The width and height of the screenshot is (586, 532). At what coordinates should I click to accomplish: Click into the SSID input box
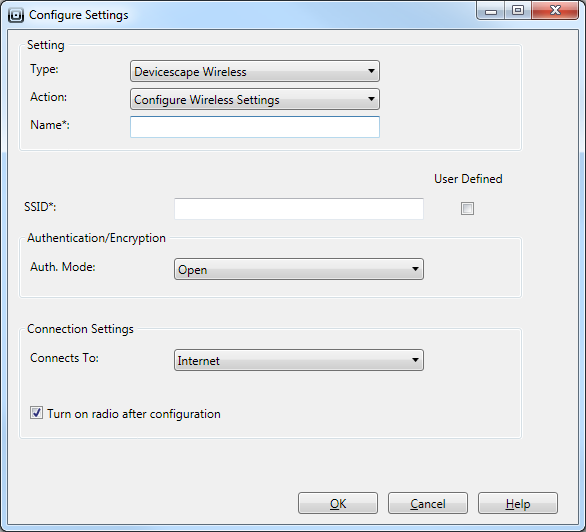[x=299, y=209]
